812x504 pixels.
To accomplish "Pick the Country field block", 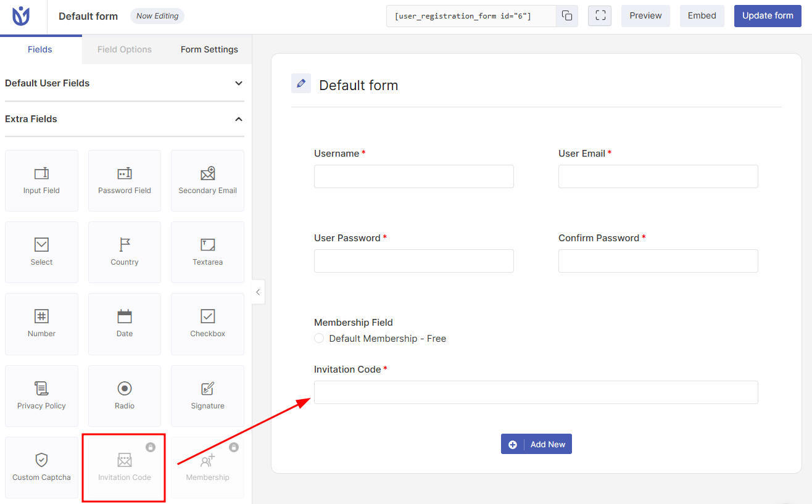I will 125,252.
